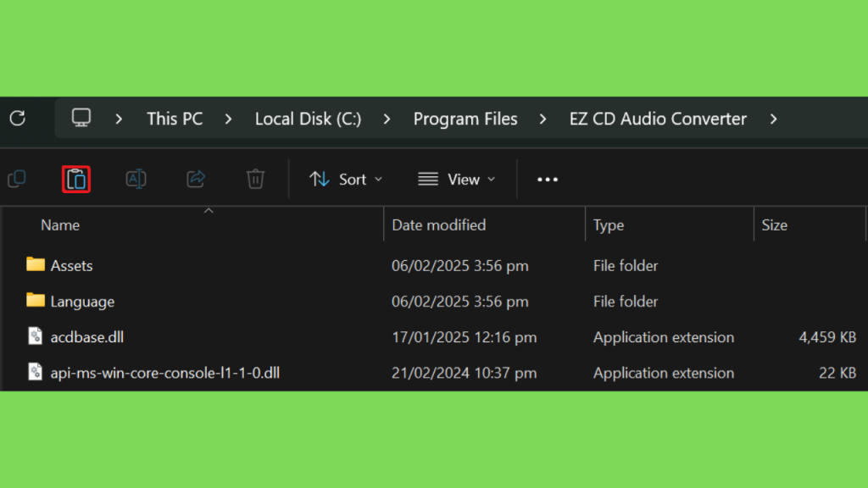The image size is (868, 488).
Task: Click the PC monitor icon in address bar
Action: (81, 119)
